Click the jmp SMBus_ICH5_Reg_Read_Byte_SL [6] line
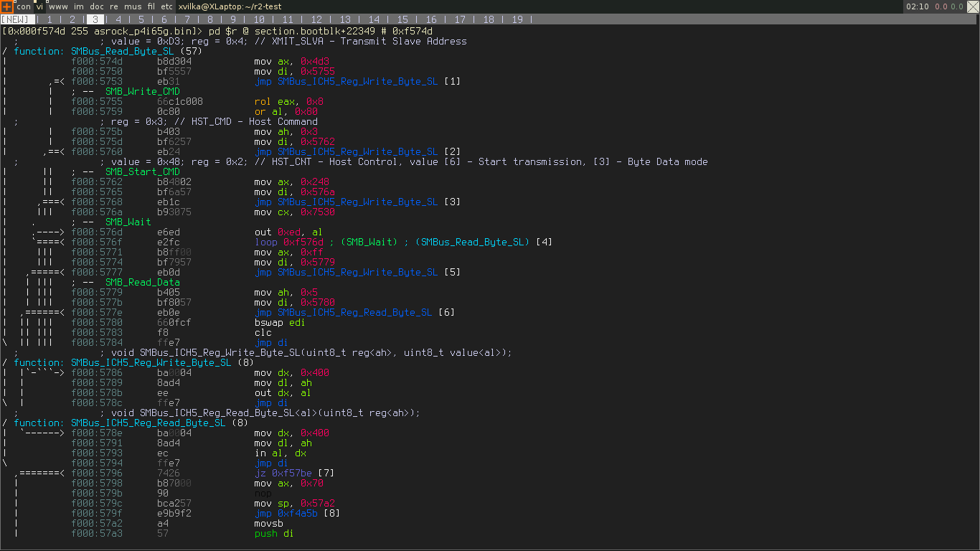This screenshot has width=980, height=551. [x=354, y=312]
